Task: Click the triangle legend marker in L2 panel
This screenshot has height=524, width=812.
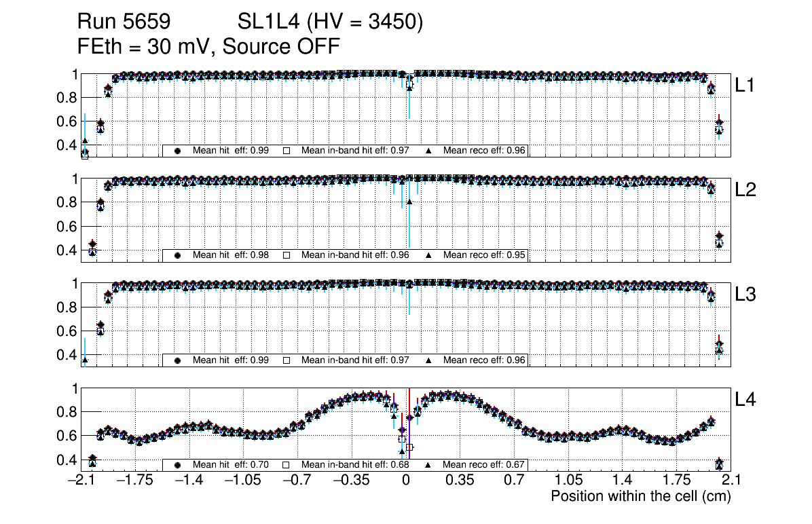Action: (429, 256)
